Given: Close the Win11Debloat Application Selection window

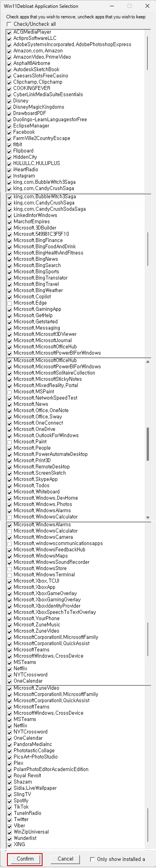Looking at the screenshot, I should 147,6.
